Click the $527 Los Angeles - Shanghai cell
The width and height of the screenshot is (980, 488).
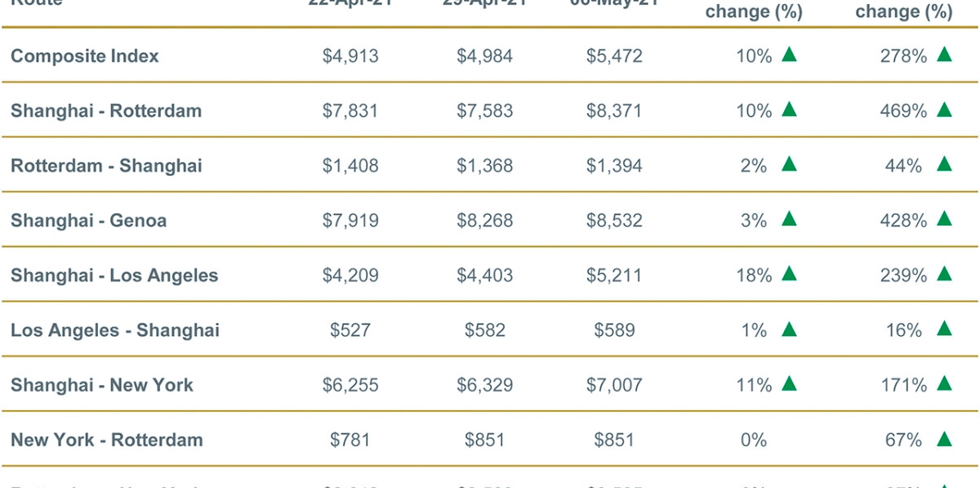[350, 330]
